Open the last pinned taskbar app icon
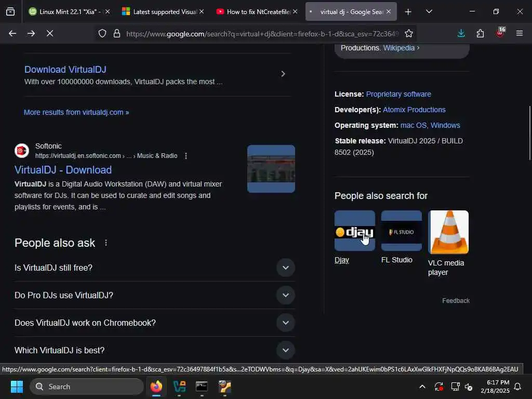Image resolution: width=532 pixels, height=399 pixels. click(224, 387)
